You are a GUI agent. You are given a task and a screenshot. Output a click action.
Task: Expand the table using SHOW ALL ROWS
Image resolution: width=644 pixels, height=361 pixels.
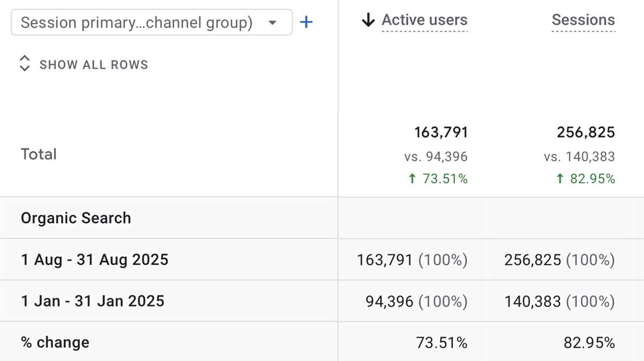tap(93, 64)
